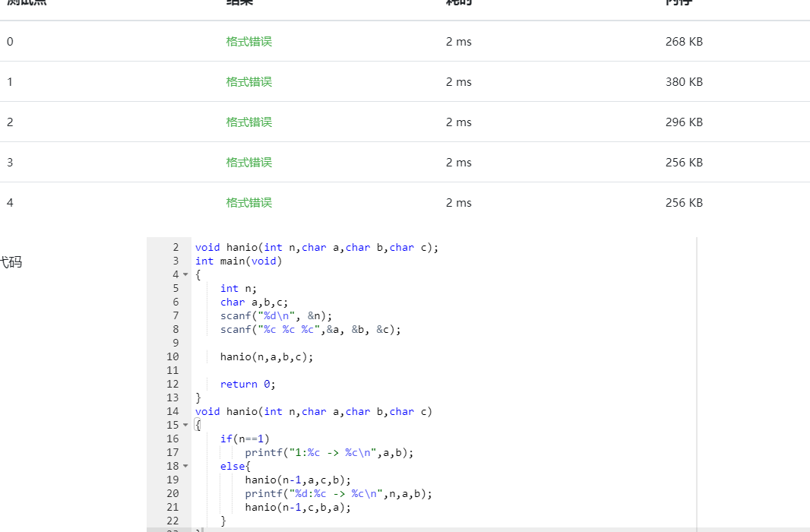Image resolution: width=810 pixels, height=532 pixels.
Task: Click line number 10 in the editor gutter
Action: coord(172,356)
